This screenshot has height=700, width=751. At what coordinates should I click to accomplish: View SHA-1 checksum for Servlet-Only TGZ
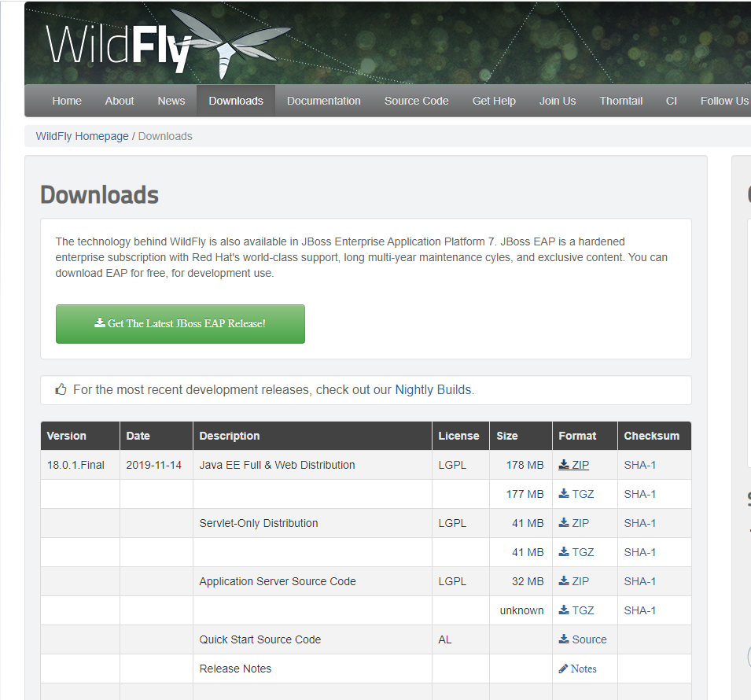click(x=638, y=552)
